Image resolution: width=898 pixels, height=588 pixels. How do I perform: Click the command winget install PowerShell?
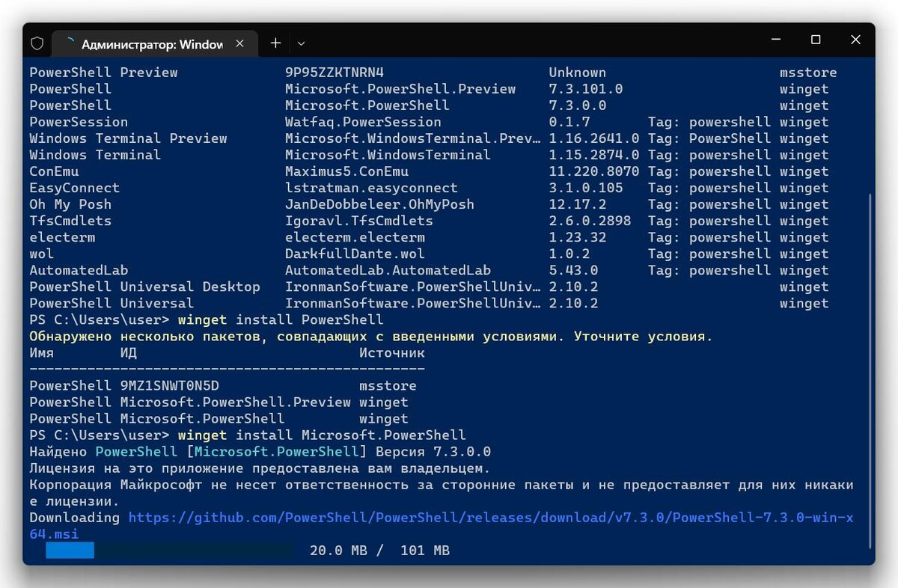[281, 319]
